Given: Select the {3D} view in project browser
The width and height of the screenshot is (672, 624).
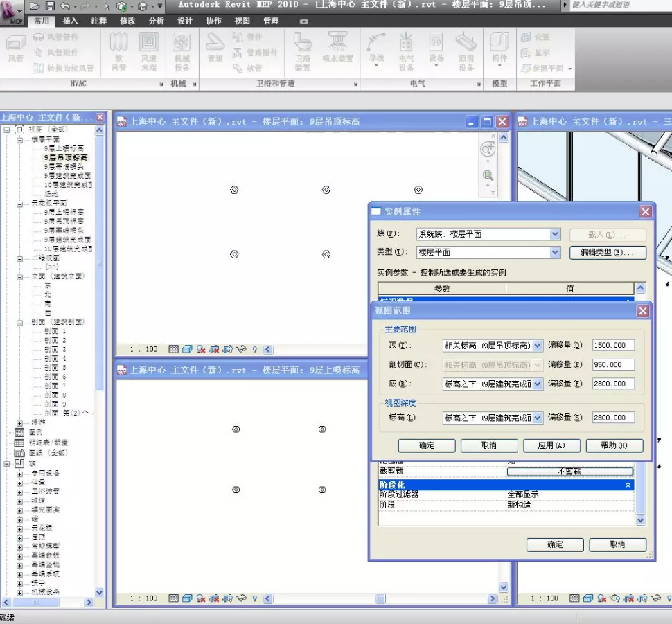Looking at the screenshot, I should click(52, 267).
